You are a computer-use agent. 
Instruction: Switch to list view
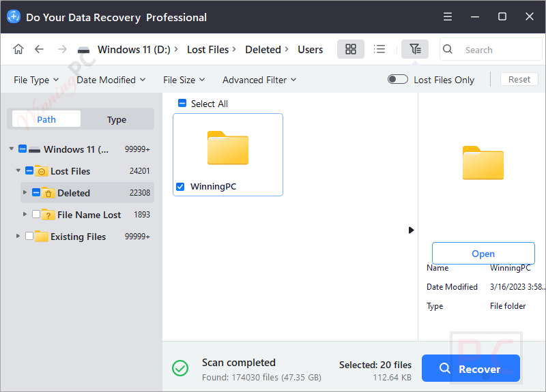coord(379,49)
